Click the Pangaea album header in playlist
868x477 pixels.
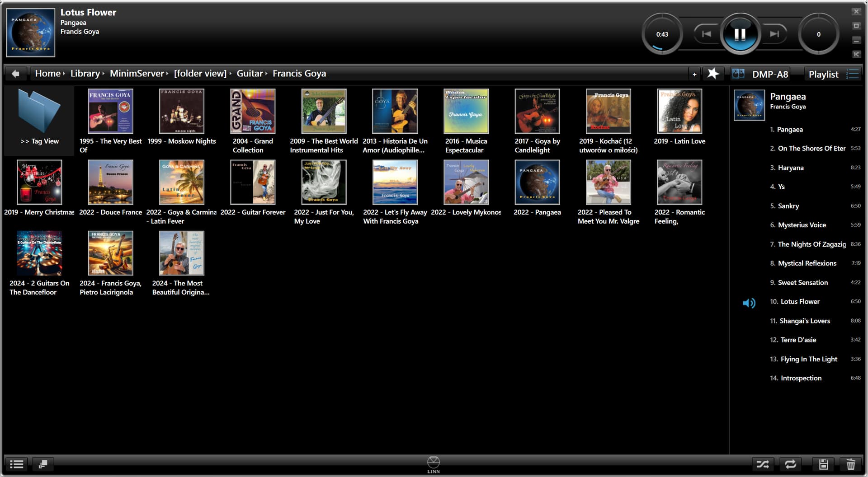tap(797, 105)
